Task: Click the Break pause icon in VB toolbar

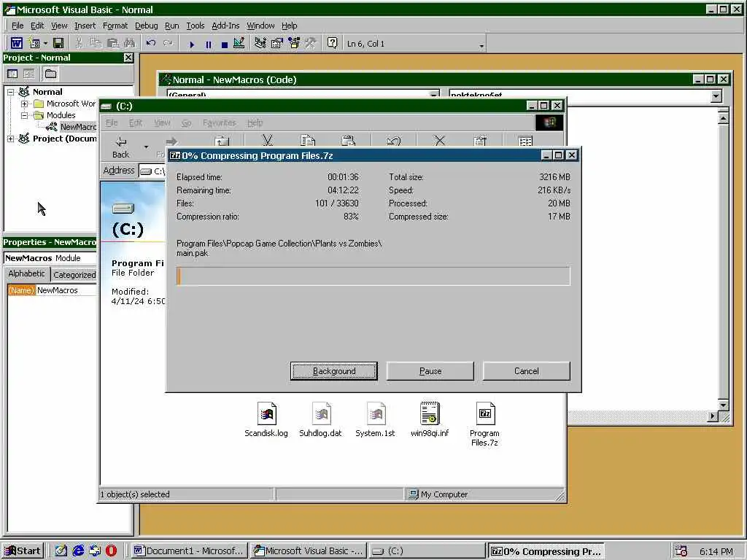Action: click(208, 44)
